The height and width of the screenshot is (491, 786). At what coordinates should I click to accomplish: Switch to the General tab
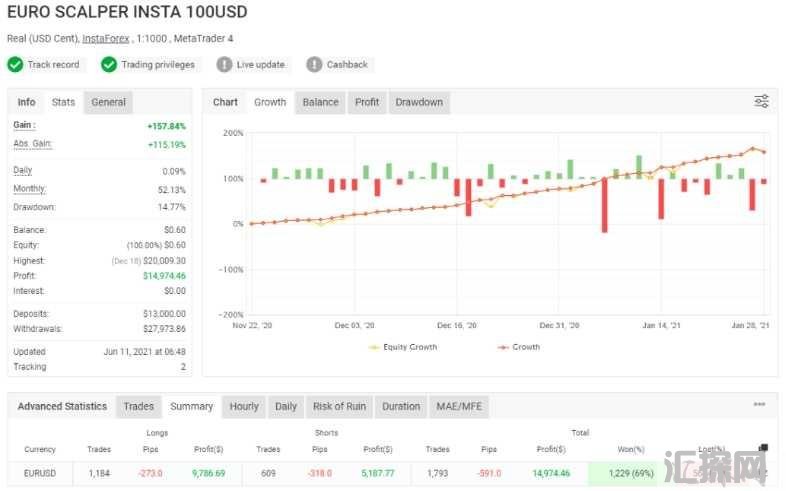click(x=108, y=102)
